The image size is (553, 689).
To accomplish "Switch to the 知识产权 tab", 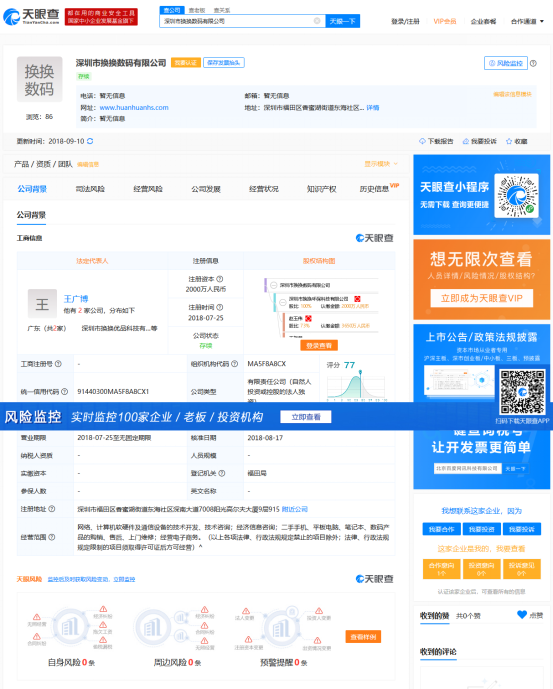I will [321, 189].
